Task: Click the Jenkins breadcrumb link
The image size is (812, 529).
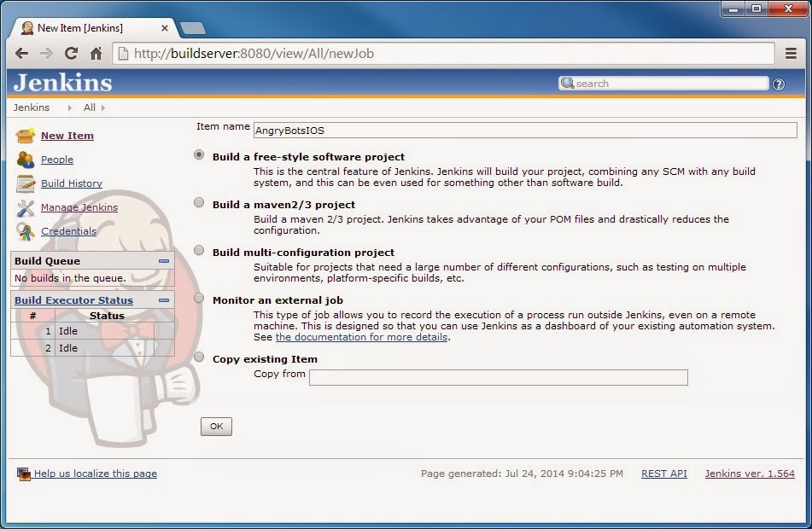Action: pyautogui.click(x=32, y=108)
